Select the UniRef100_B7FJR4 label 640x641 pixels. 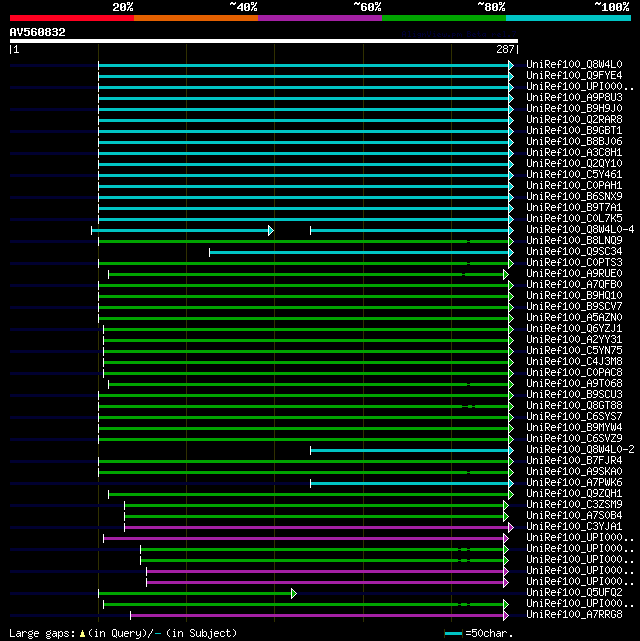pos(574,461)
